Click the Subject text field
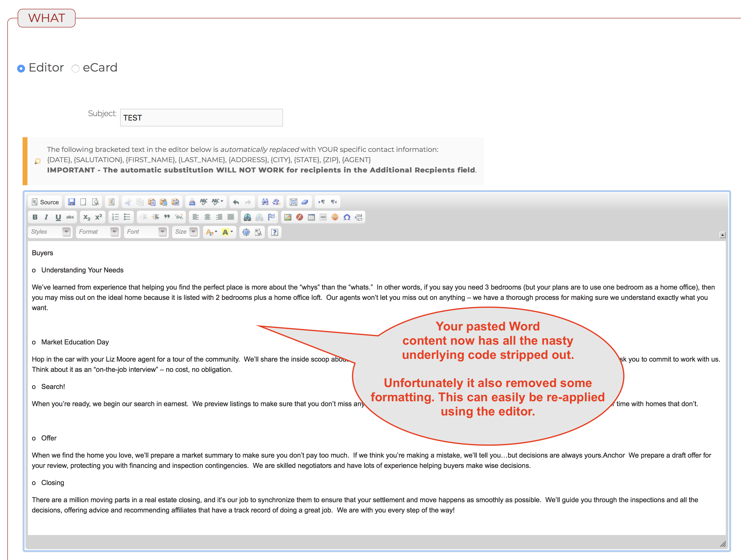 click(x=201, y=118)
